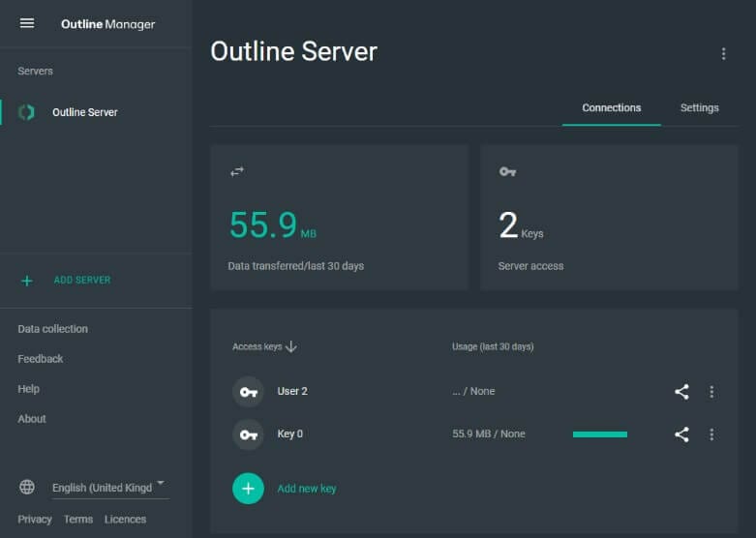Click the key icon for Key 0

pos(249,434)
